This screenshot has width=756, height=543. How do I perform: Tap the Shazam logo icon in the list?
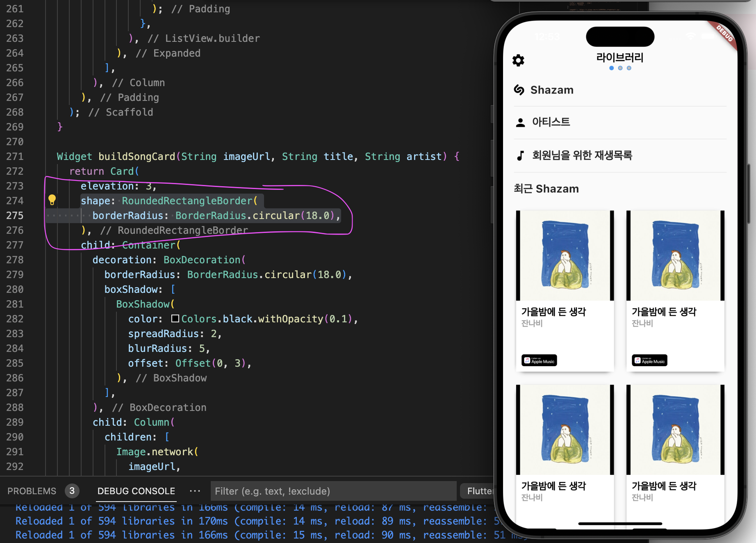pyautogui.click(x=519, y=90)
